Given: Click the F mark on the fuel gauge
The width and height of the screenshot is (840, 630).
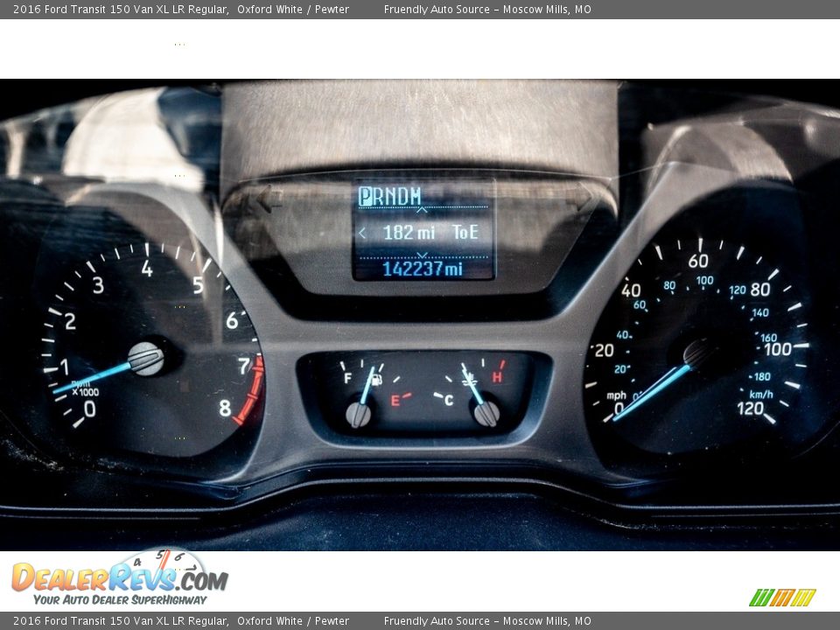Looking at the screenshot, I should [x=347, y=379].
